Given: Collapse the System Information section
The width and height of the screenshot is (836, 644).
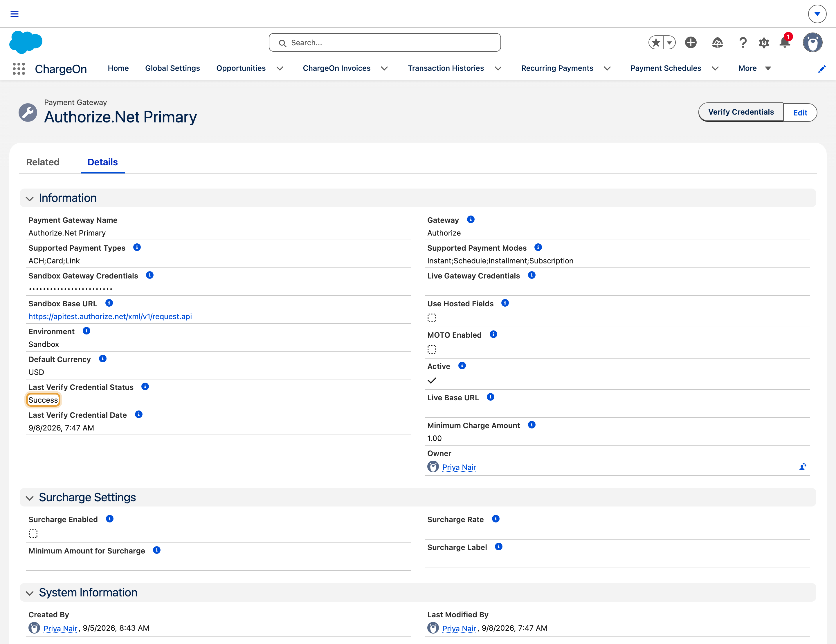Looking at the screenshot, I should pos(30,593).
